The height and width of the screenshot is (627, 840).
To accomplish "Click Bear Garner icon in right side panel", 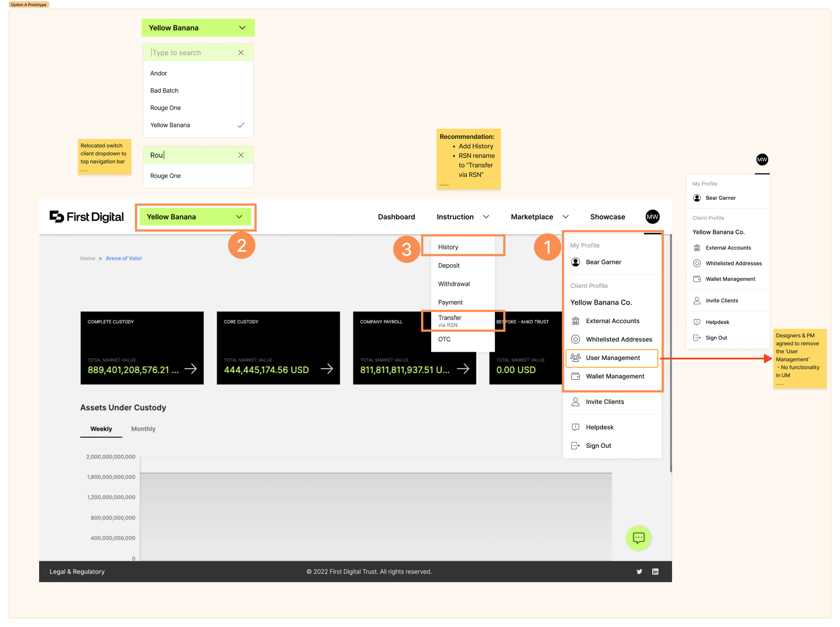I will [x=697, y=198].
